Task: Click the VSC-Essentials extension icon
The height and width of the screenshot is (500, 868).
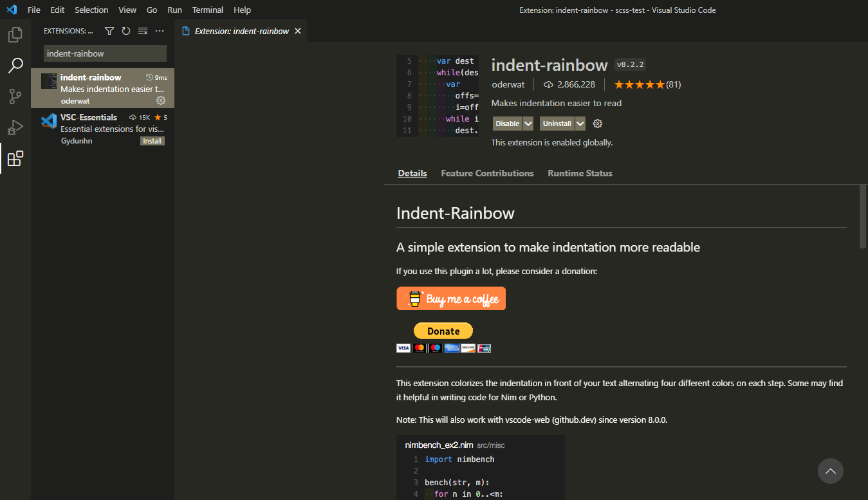Action: coord(48,121)
